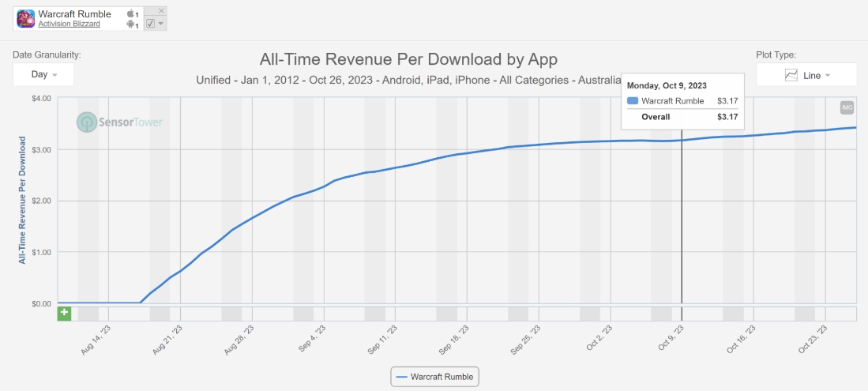Click the Oct 23, '23 axis label

(x=814, y=339)
